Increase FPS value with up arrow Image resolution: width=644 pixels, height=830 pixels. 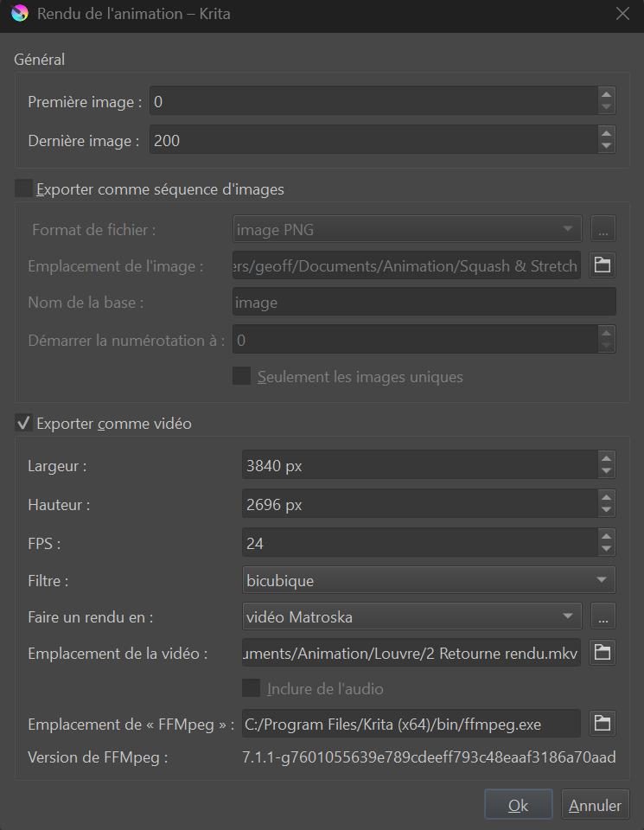607,537
